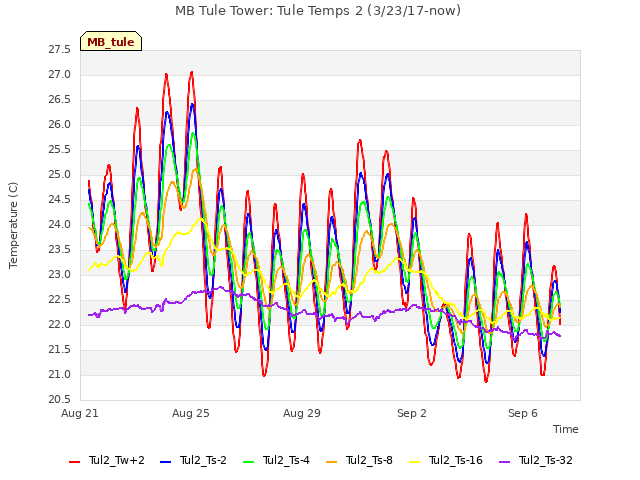Select green Tul2_Ts-4 legend swatch

pos(249,461)
